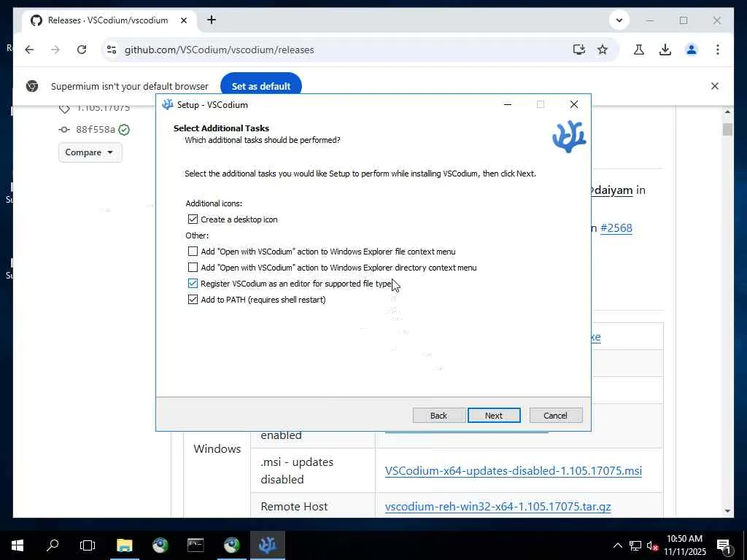Viewport: 747px width, 560px height.
Task: Open a new browser tab
Action: pos(212,20)
